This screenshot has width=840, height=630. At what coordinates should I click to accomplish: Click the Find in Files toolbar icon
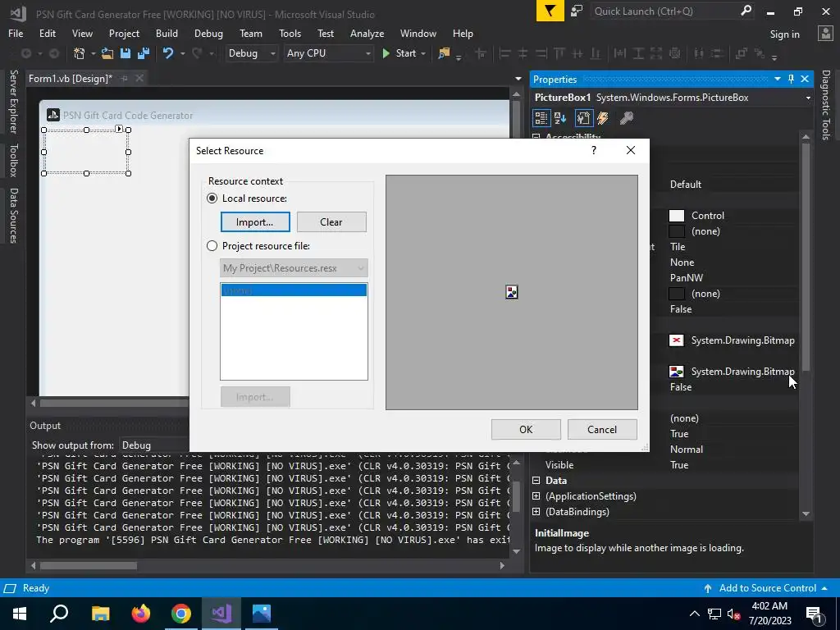(x=444, y=53)
